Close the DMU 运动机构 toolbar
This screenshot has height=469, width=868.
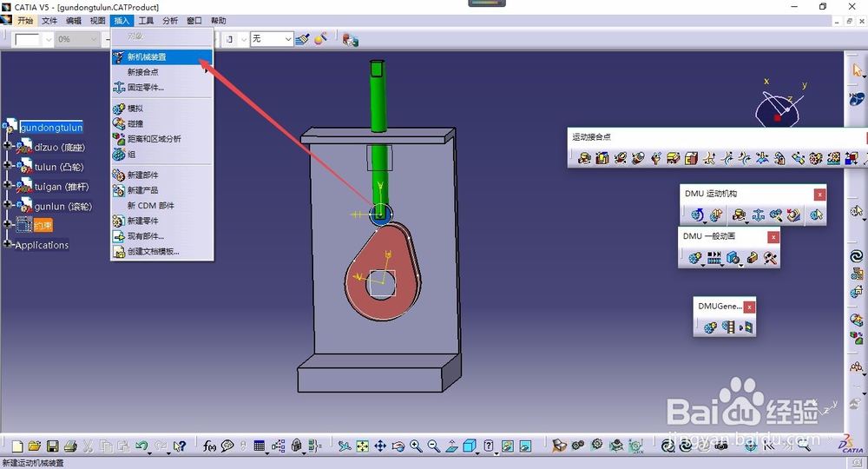coord(820,195)
